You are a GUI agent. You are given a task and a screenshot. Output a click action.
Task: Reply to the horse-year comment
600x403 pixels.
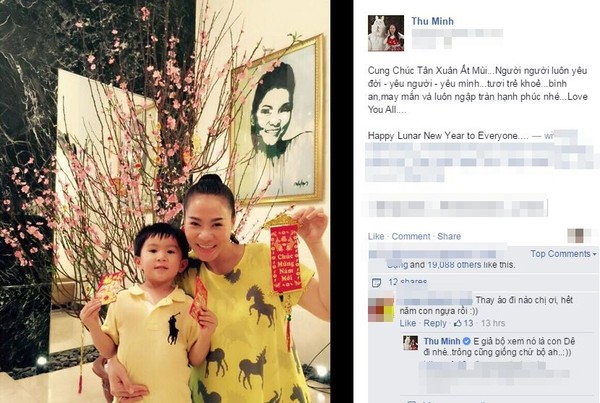coord(435,323)
